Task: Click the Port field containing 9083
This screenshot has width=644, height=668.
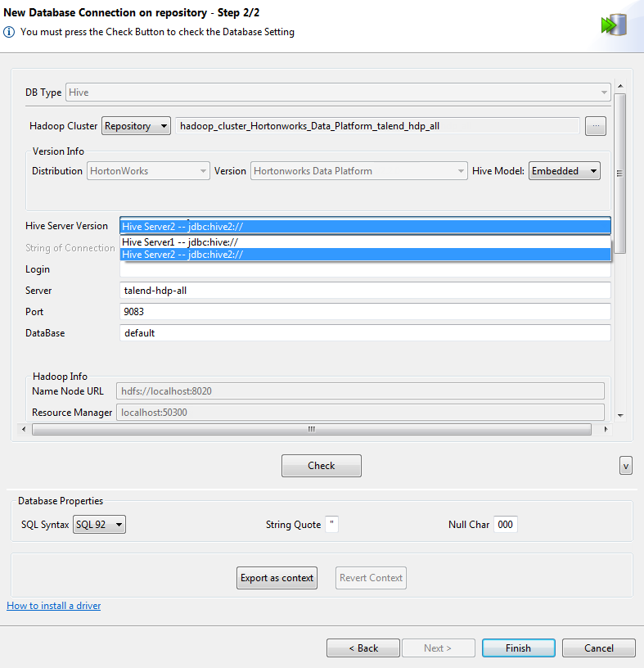Action: pos(364,312)
